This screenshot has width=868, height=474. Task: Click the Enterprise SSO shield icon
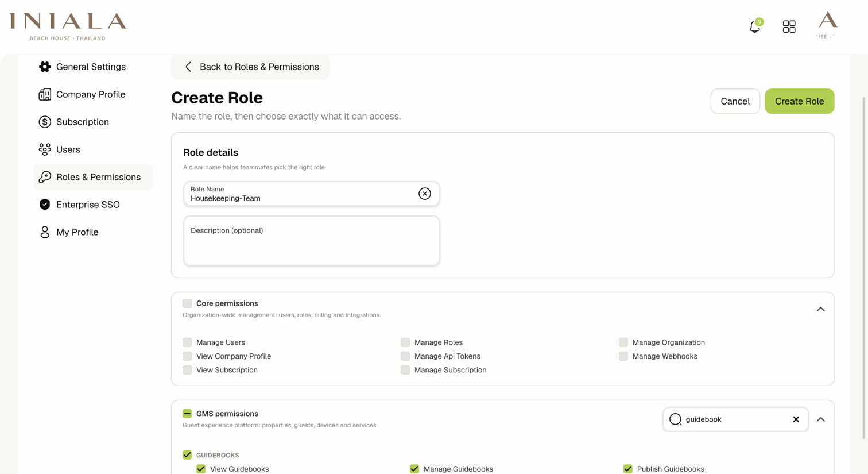[45, 205]
